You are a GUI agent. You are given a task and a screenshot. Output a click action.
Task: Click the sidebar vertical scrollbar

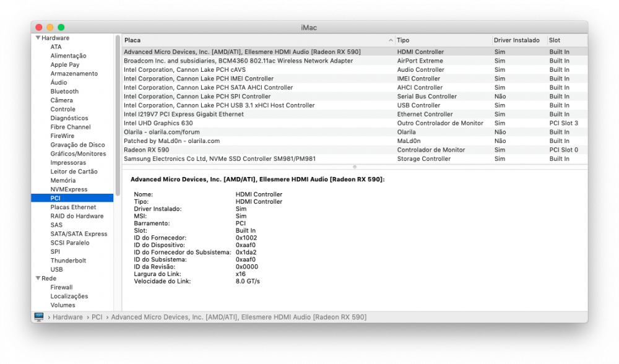pyautogui.click(x=118, y=115)
